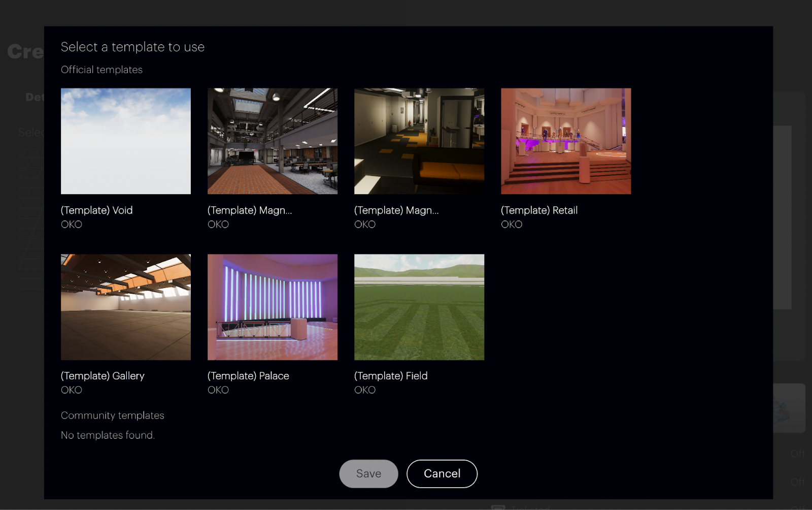Screen dimensions: 812x510
Task: Click OKO author under the Field template
Action: click(x=365, y=390)
